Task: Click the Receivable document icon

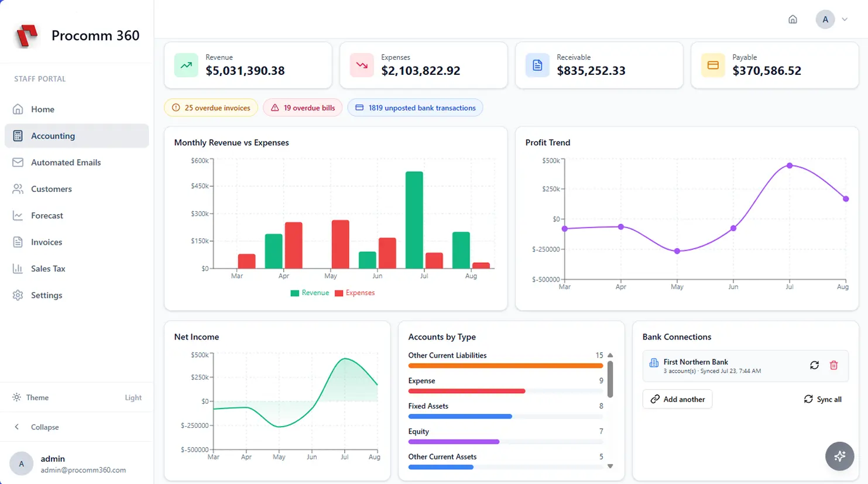Action: [x=537, y=65]
